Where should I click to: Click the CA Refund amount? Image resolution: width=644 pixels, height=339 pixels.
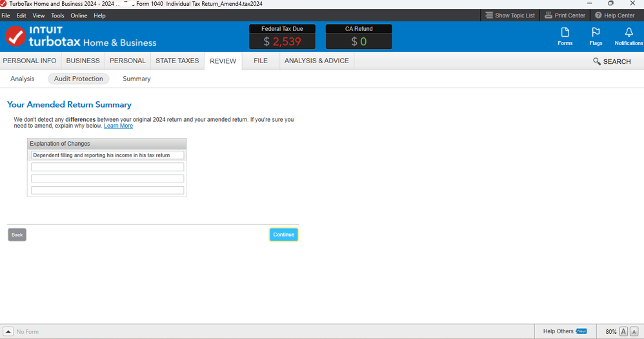pos(359,41)
